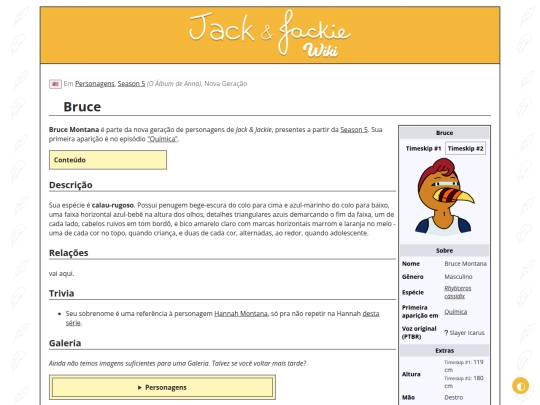Click Bruce character portrait image

click(444, 197)
